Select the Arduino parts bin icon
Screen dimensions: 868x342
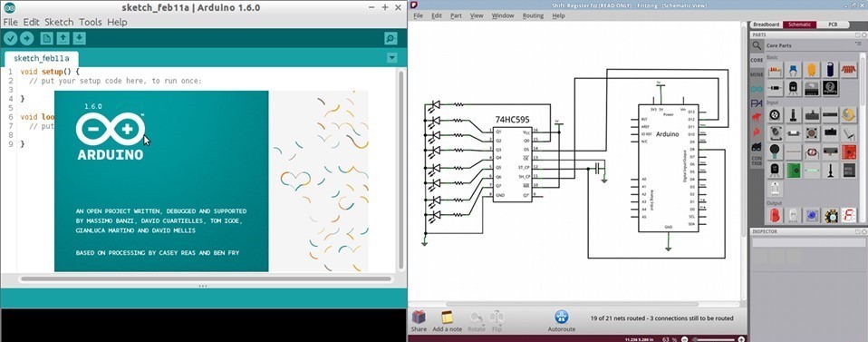[757, 89]
